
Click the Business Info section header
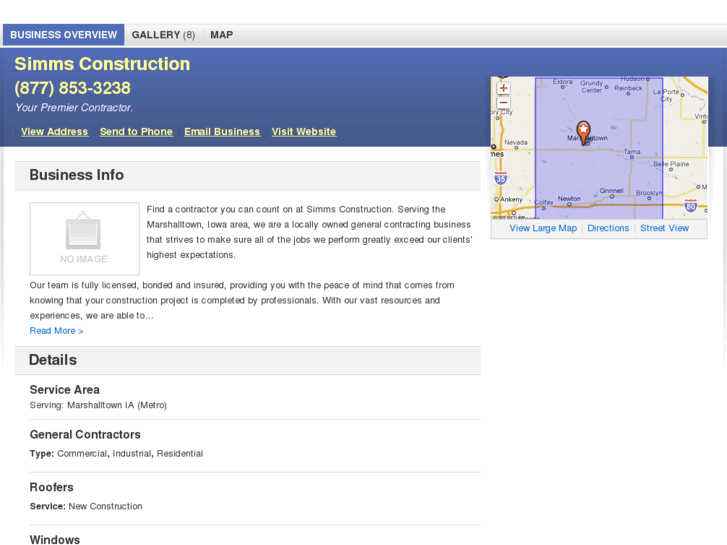248,175
